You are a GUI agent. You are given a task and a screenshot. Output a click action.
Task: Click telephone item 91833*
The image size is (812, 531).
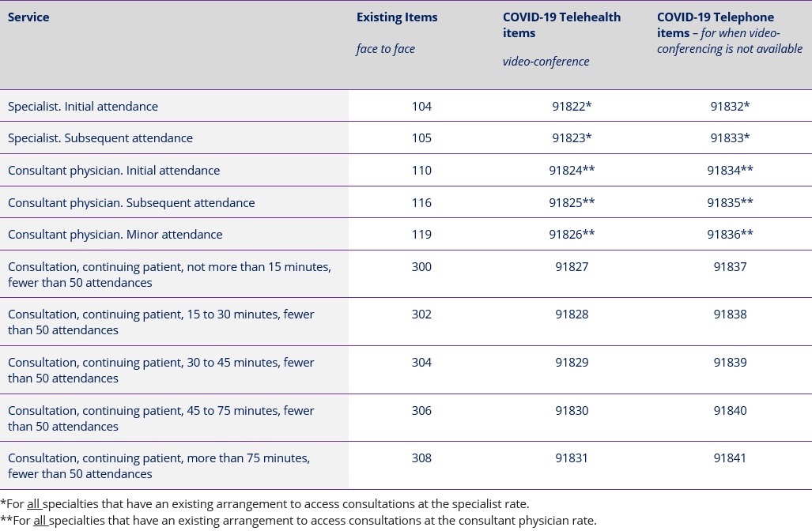tap(731, 137)
